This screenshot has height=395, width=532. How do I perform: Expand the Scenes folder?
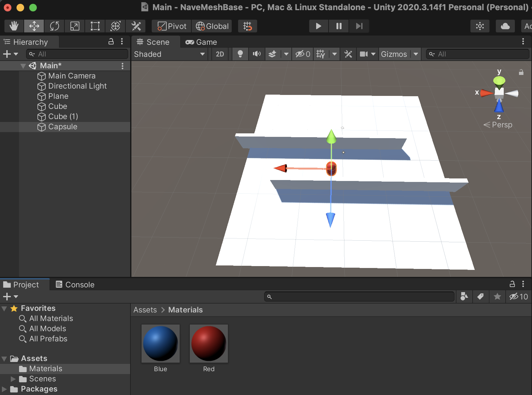coord(13,379)
